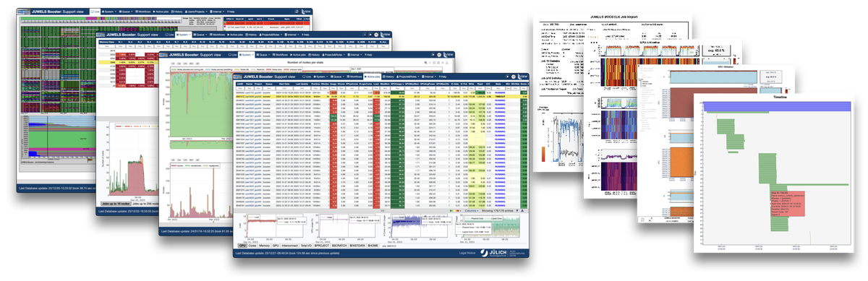Open History in node map window

point(176,12)
